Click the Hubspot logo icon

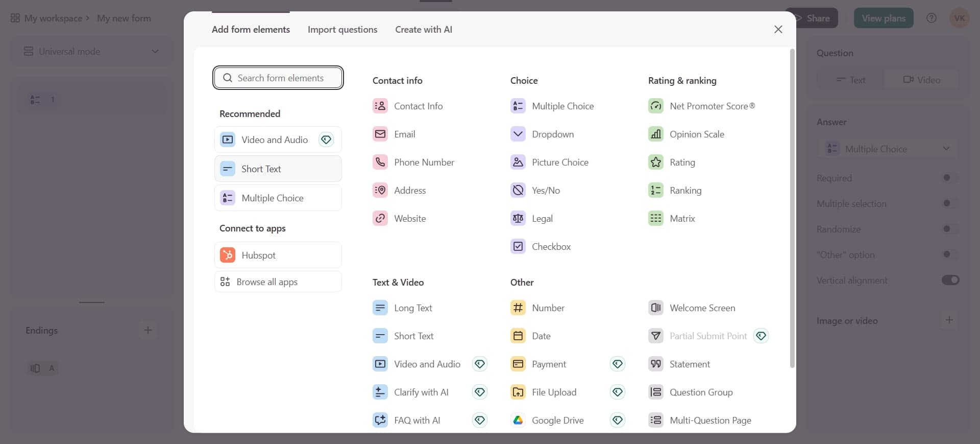click(228, 255)
